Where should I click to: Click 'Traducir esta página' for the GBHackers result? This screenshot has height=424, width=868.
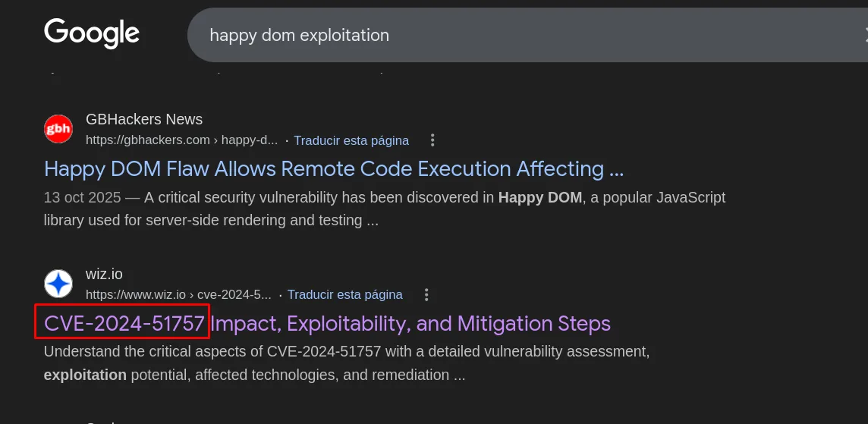pyautogui.click(x=351, y=140)
